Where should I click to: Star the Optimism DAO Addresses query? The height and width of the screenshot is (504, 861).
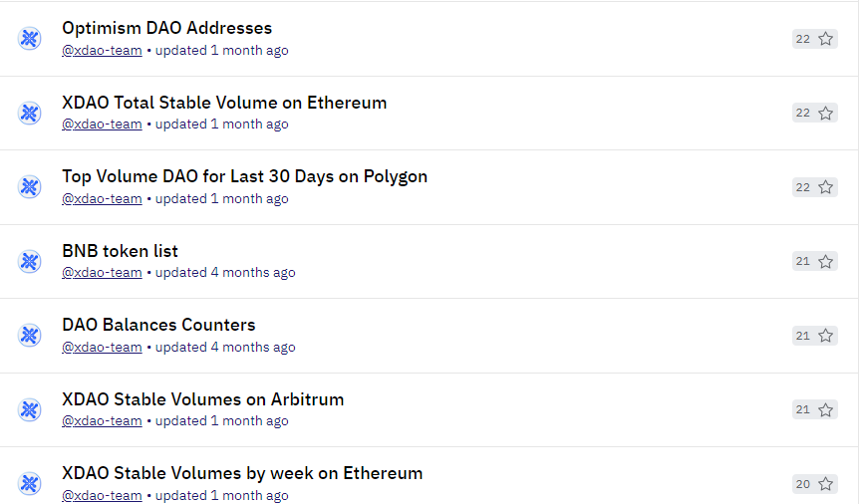coord(825,39)
